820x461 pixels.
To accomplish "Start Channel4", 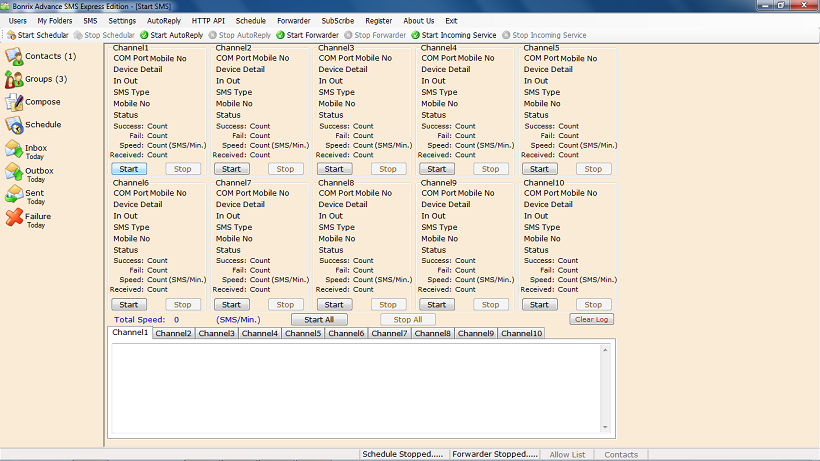I will pos(437,169).
